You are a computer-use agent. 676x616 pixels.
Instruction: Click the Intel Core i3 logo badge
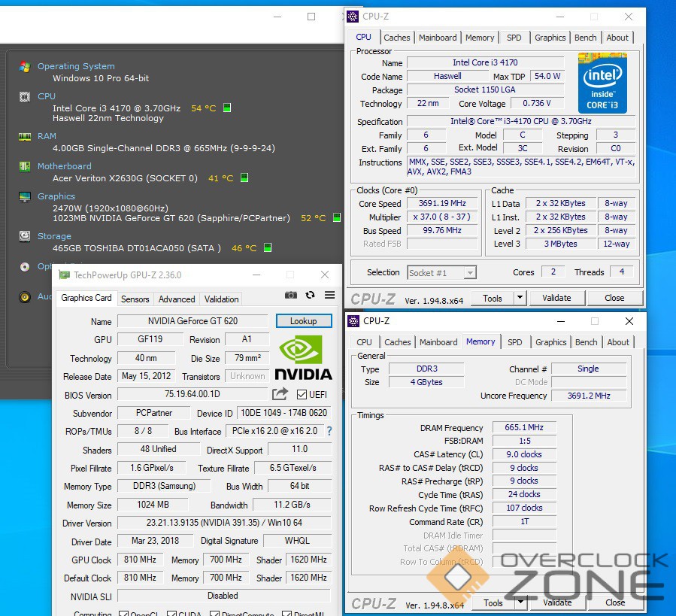point(602,83)
